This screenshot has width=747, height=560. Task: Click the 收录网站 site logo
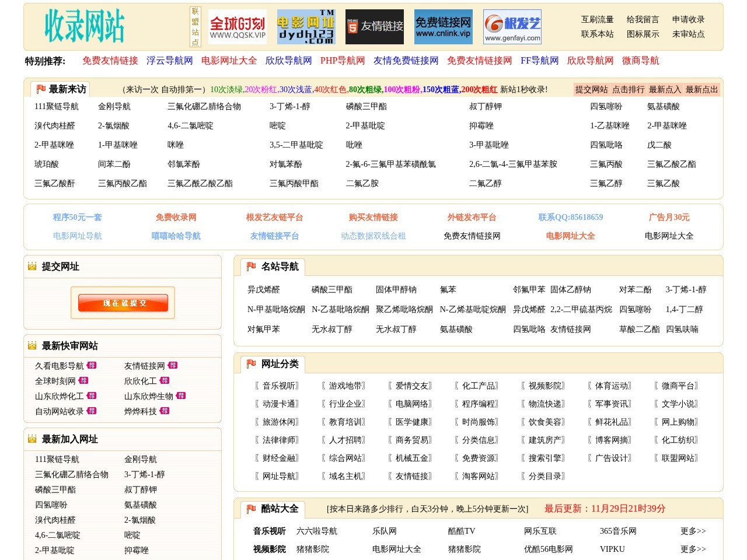pos(85,26)
